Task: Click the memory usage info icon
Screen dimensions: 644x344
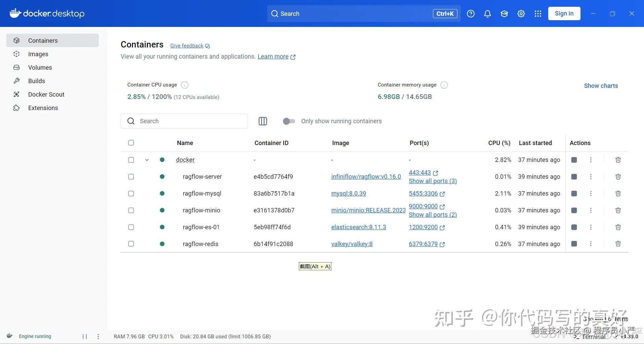Action: click(x=444, y=85)
